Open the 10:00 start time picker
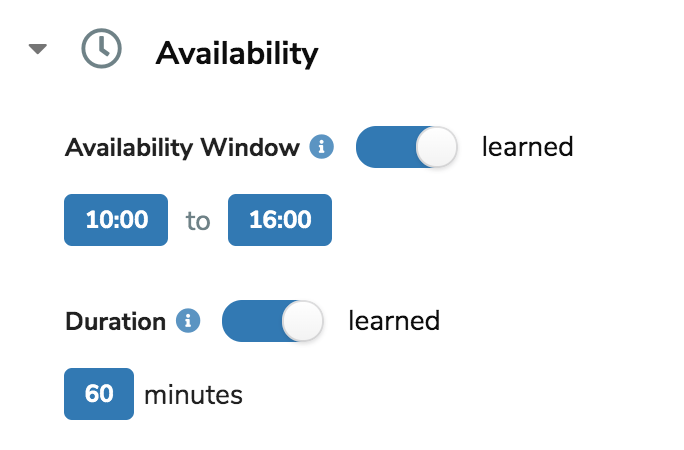Viewport: 684px width, 450px height. 116,220
